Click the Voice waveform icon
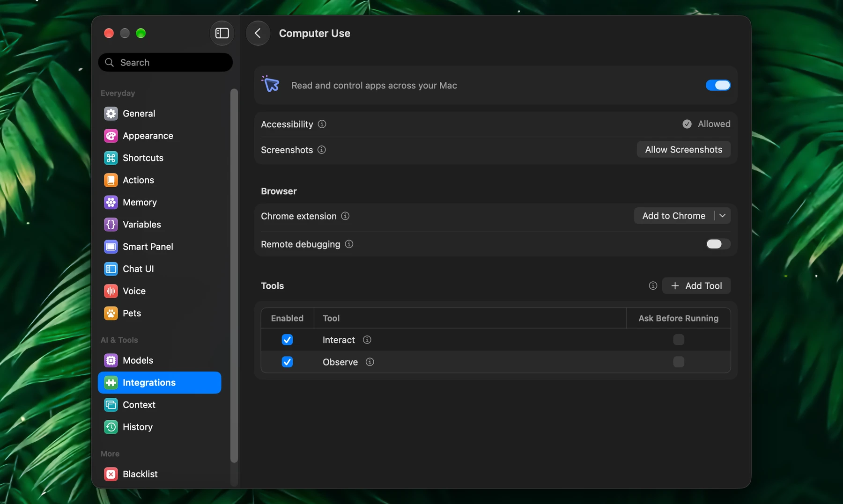Image resolution: width=843 pixels, height=504 pixels. 111,291
